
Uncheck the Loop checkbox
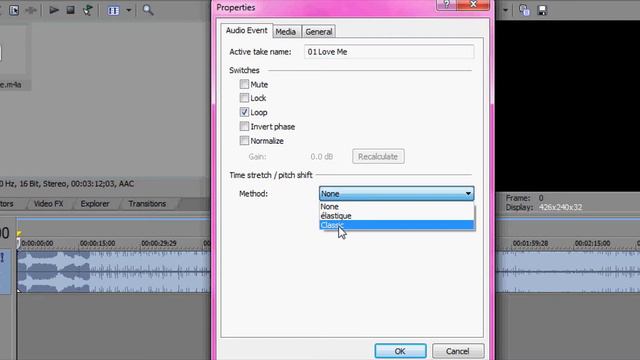pos(244,112)
